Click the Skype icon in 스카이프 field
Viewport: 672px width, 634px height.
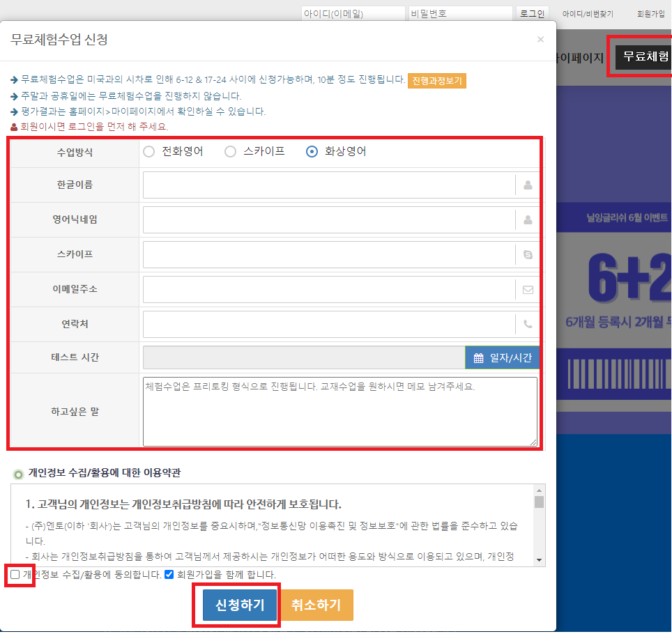[528, 255]
